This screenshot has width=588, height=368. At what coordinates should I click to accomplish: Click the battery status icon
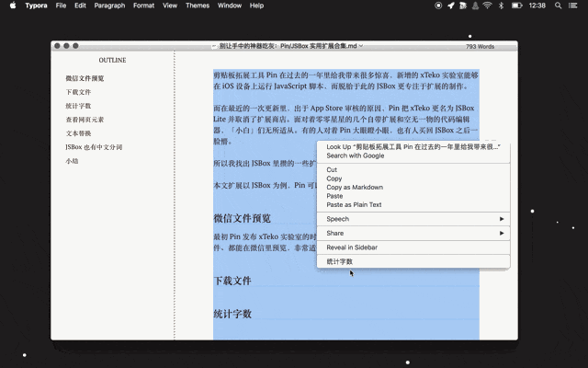(x=517, y=6)
